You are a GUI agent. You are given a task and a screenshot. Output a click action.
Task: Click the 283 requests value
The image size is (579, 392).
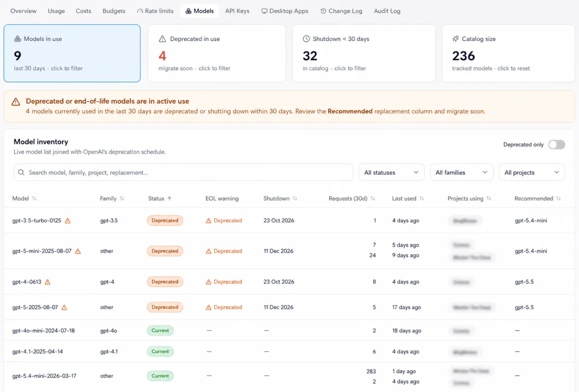click(x=371, y=371)
